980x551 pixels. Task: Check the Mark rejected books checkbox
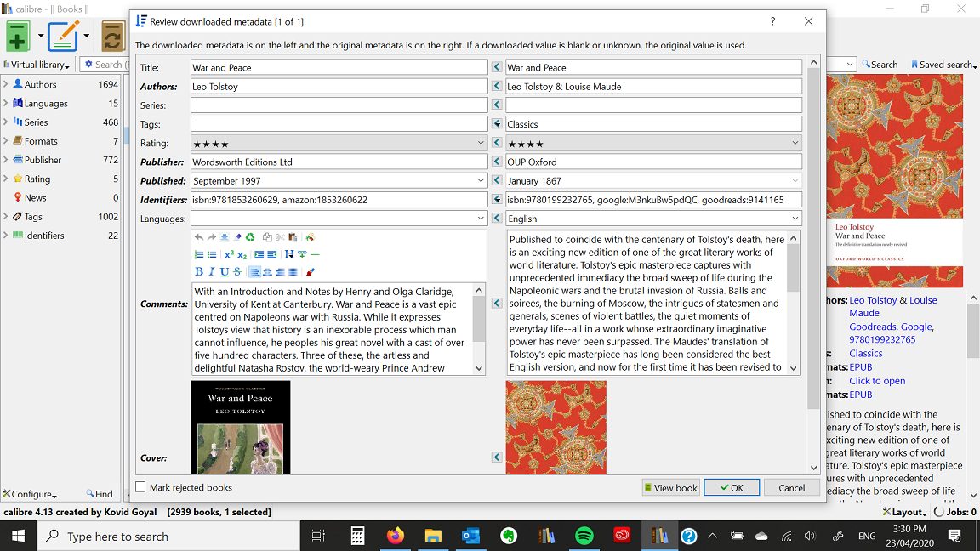click(140, 487)
